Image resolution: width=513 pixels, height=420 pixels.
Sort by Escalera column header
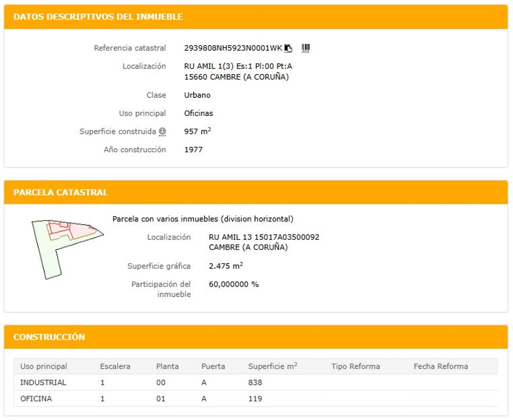click(x=115, y=366)
